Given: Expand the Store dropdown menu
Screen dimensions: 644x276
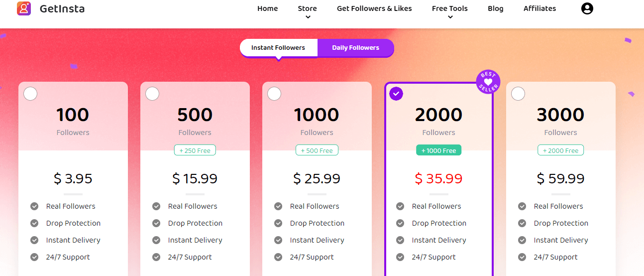Looking at the screenshot, I should tap(308, 17).
